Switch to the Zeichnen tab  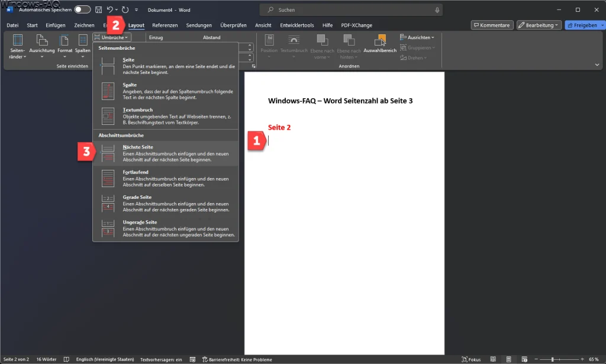[x=84, y=25]
